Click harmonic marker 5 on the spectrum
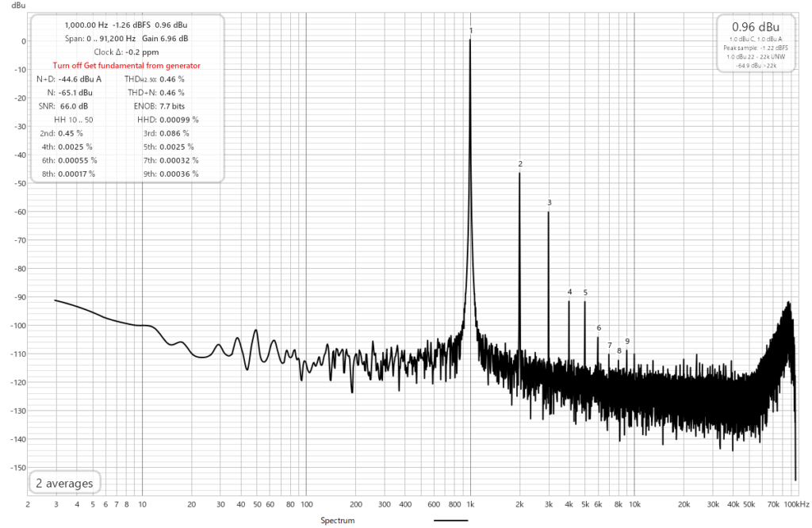 click(585, 293)
